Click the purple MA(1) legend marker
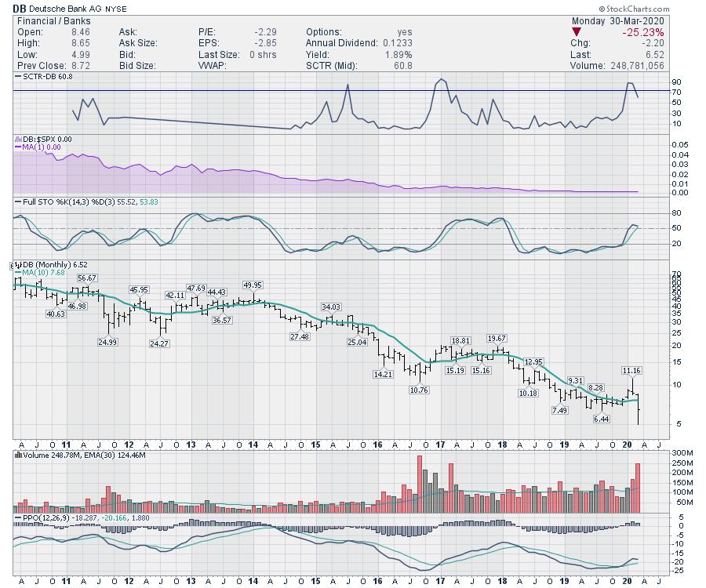This screenshot has height=588, width=706. click(17, 147)
